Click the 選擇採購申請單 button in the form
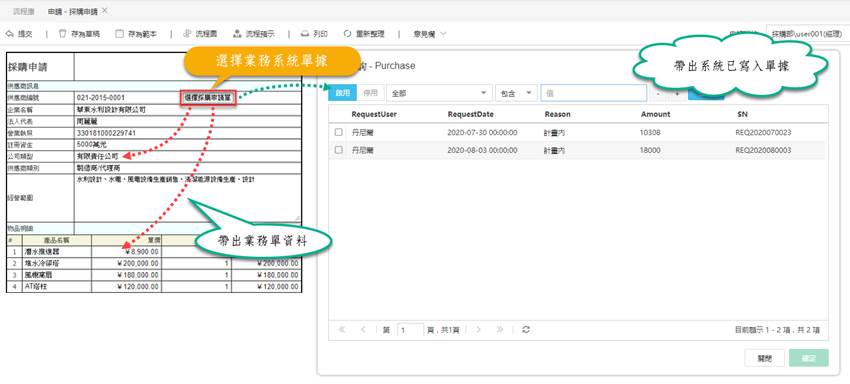This screenshot has width=850, height=384. pyautogui.click(x=208, y=98)
